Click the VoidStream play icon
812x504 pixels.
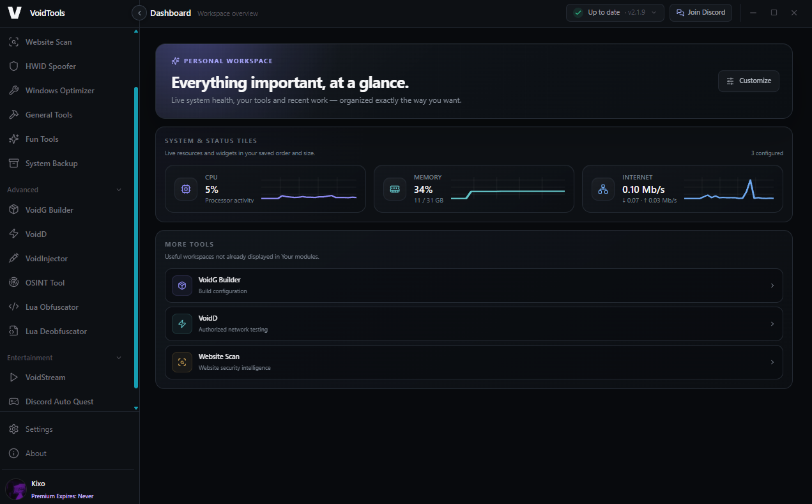pyautogui.click(x=13, y=378)
